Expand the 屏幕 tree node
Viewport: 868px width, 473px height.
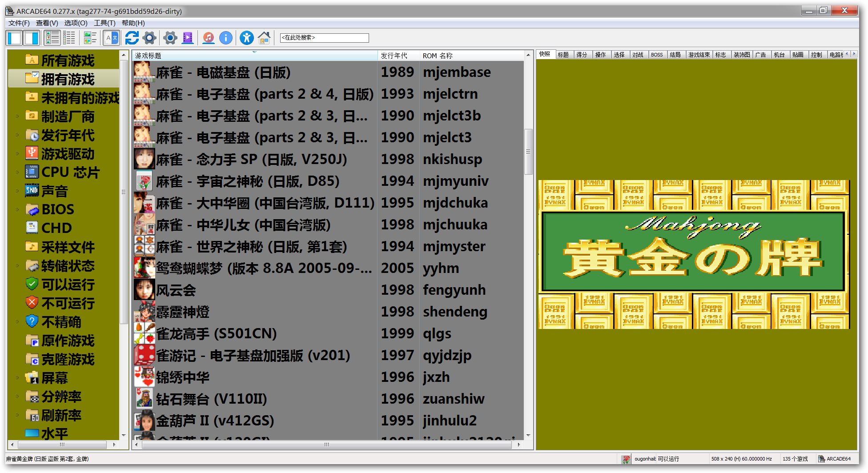coord(17,378)
